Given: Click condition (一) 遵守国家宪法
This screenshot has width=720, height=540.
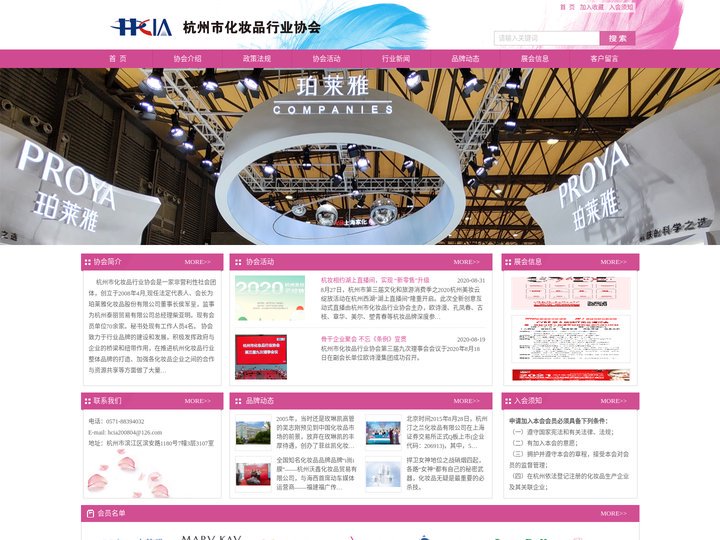Looking at the screenshot, I should (563, 432).
